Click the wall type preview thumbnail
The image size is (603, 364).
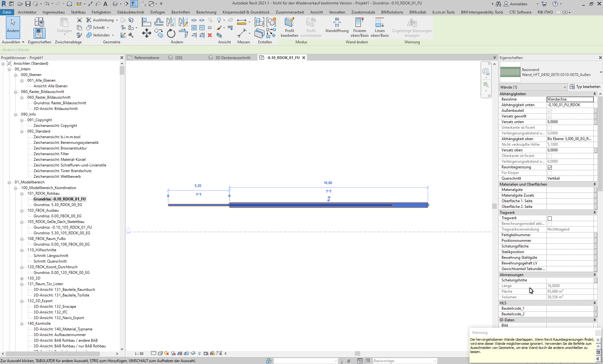click(510, 72)
